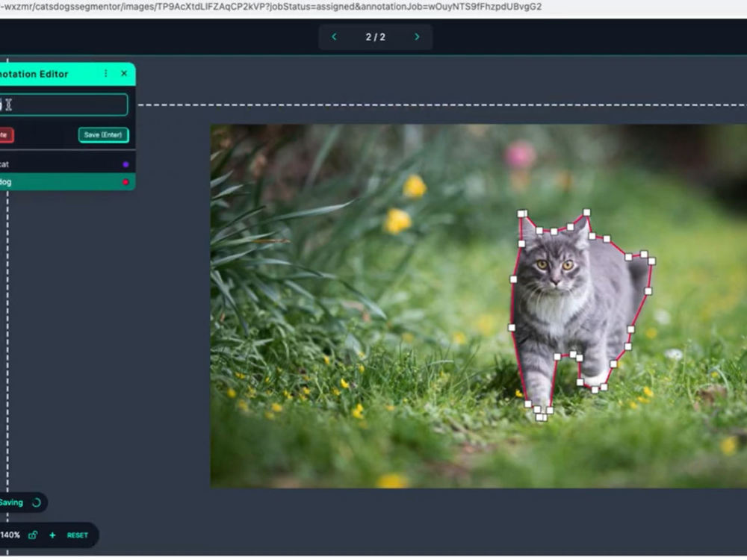Click the Annotation Editor title bar
The width and height of the screenshot is (747, 560).
click(67, 74)
